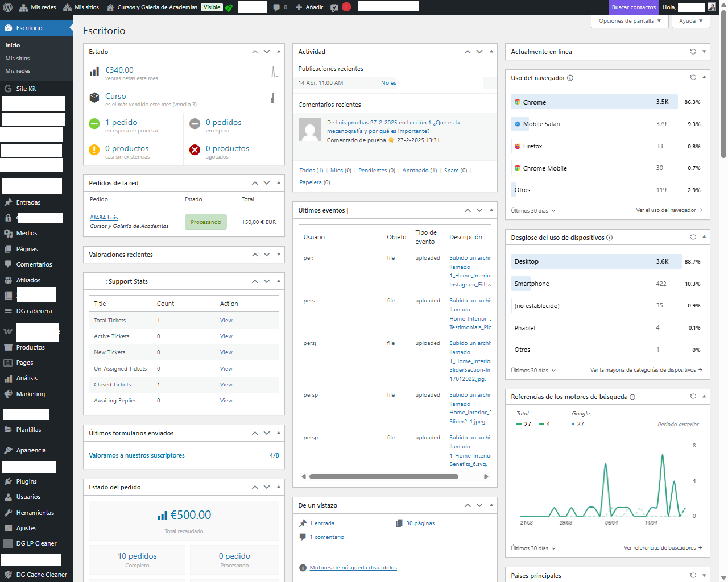Refresh the Uso del navegador widget
The image size is (728, 582).
pos(693,78)
